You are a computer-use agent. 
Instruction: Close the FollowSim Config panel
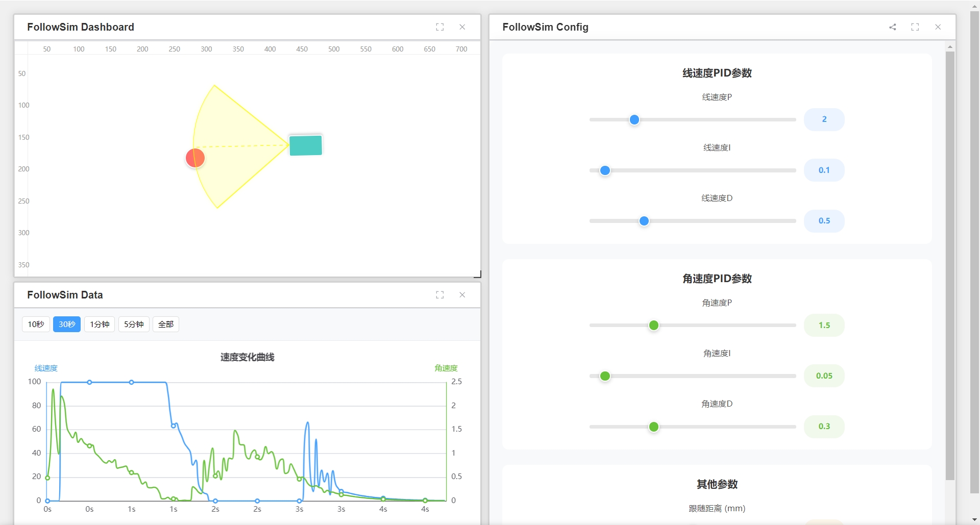point(938,27)
